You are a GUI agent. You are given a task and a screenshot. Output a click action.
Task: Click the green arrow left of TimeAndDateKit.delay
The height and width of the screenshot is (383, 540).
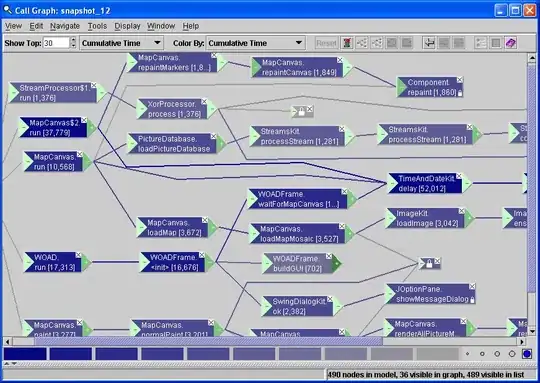pos(393,184)
